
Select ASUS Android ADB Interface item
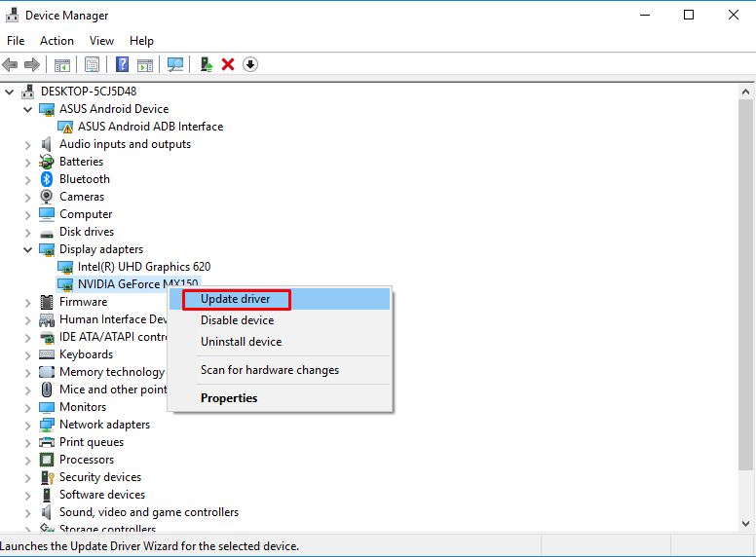[150, 127]
